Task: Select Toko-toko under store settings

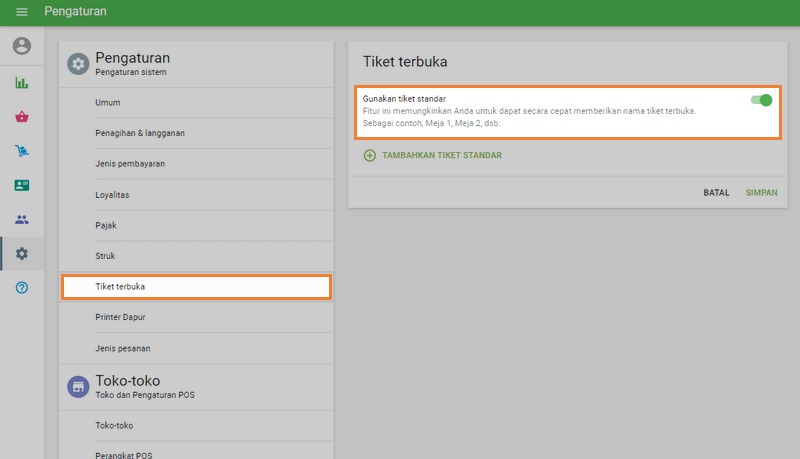Action: [x=114, y=425]
